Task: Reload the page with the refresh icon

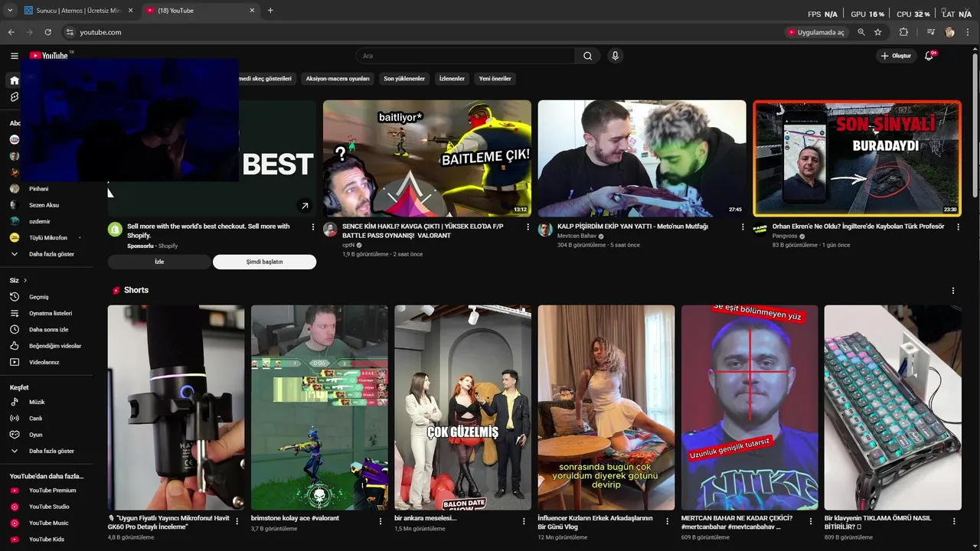Action: click(x=47, y=32)
